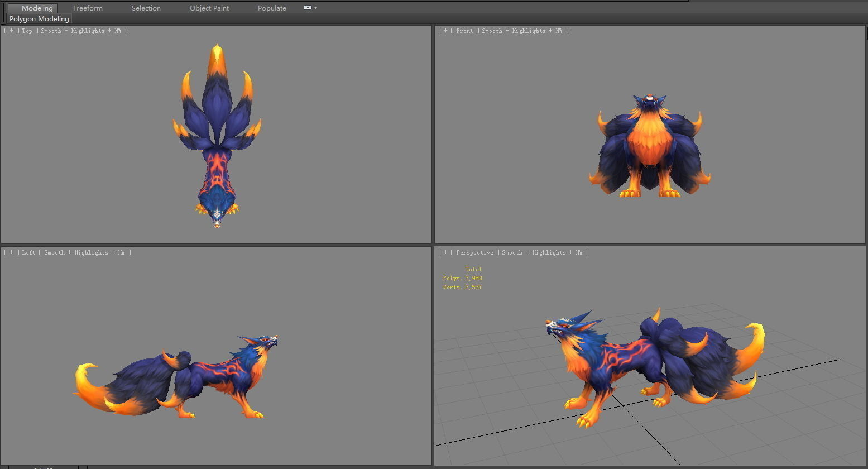Click the 'Verts: 2,537' statistic text
Viewport: 868px width, 469px height.
[x=462, y=287]
